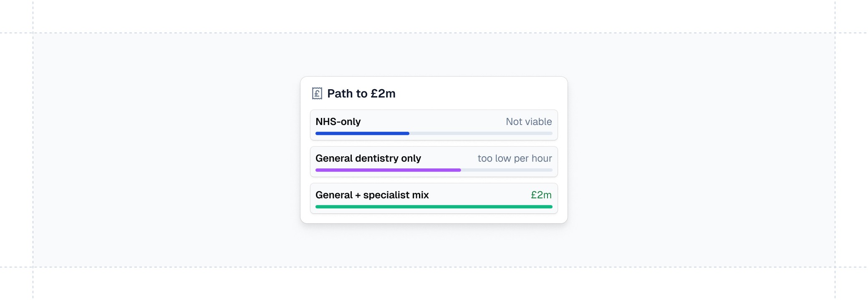Click the General dentistry only card
Screen dimensions: 868x300
pyautogui.click(x=434, y=162)
